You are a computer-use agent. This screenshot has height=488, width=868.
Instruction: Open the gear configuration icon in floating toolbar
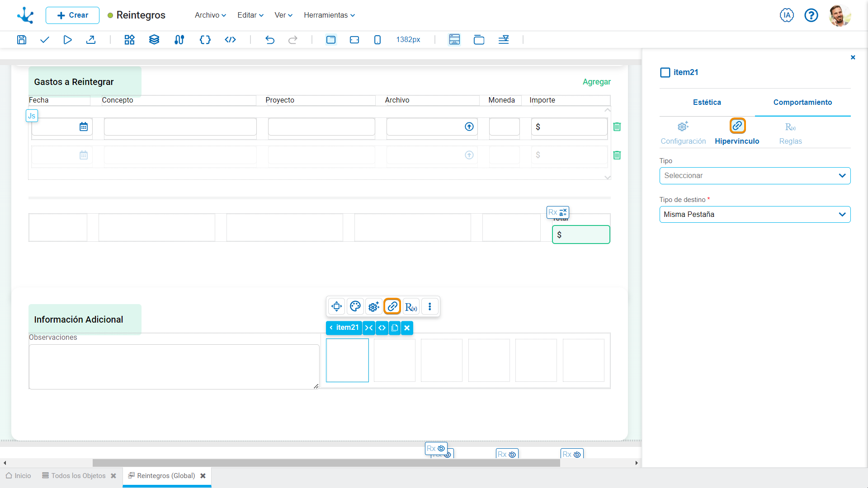coord(374,307)
